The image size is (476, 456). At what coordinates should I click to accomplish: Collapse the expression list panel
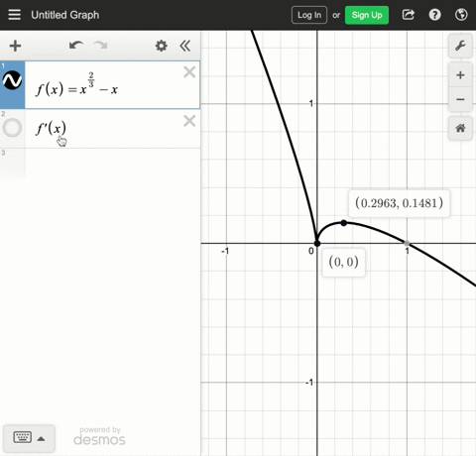pyautogui.click(x=185, y=46)
